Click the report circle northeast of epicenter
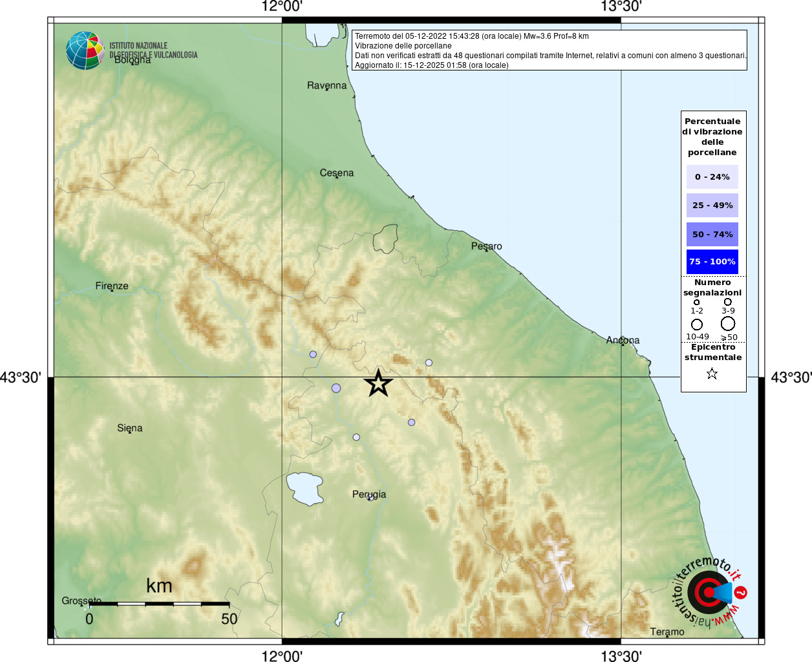Viewport: 812px width, 662px height. pyautogui.click(x=429, y=363)
